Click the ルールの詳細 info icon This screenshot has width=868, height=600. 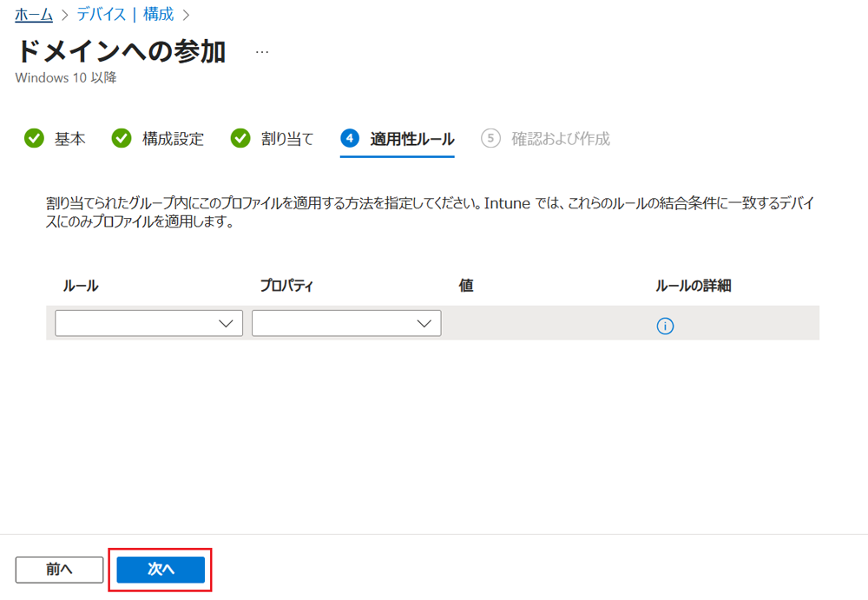coord(665,326)
